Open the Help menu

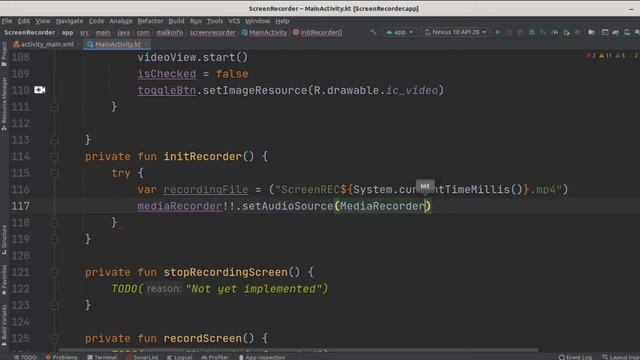282,21
